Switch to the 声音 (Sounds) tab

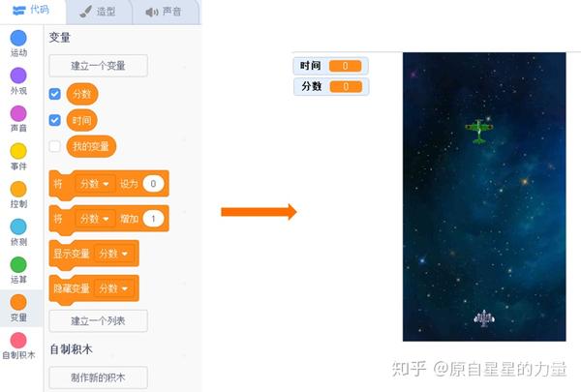[x=165, y=12]
